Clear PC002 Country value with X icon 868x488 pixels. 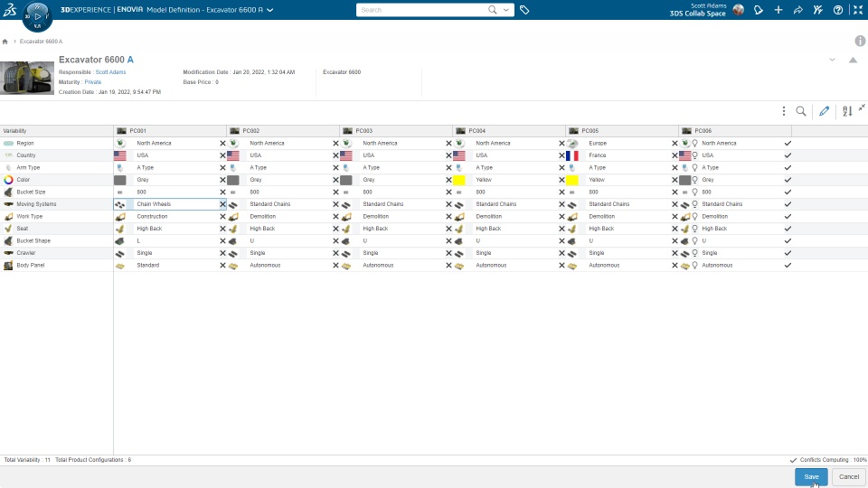click(335, 155)
